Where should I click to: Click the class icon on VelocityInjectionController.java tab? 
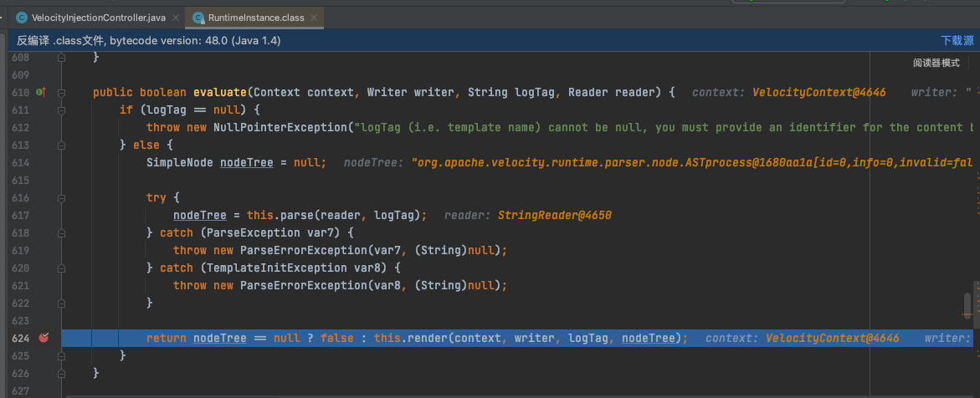pyautogui.click(x=22, y=18)
